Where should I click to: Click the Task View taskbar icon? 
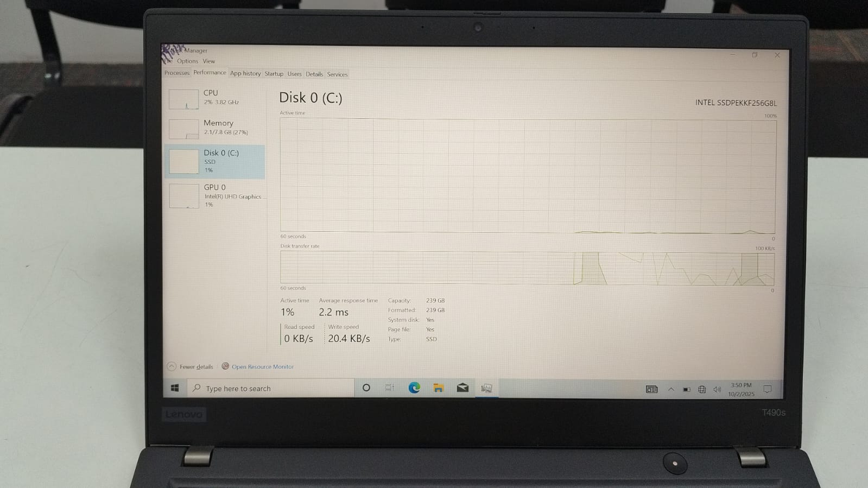click(x=389, y=388)
